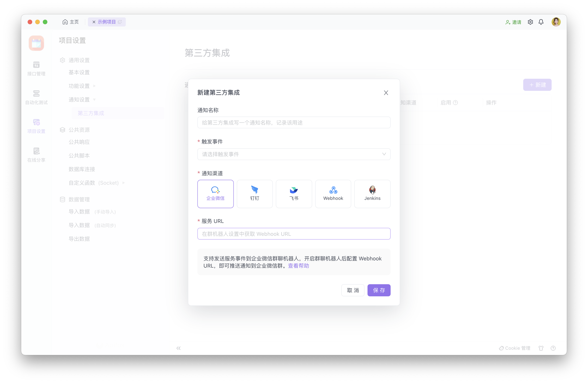588x383 pixels.
Task: Click the 服务 URL input field
Action: 294,234
